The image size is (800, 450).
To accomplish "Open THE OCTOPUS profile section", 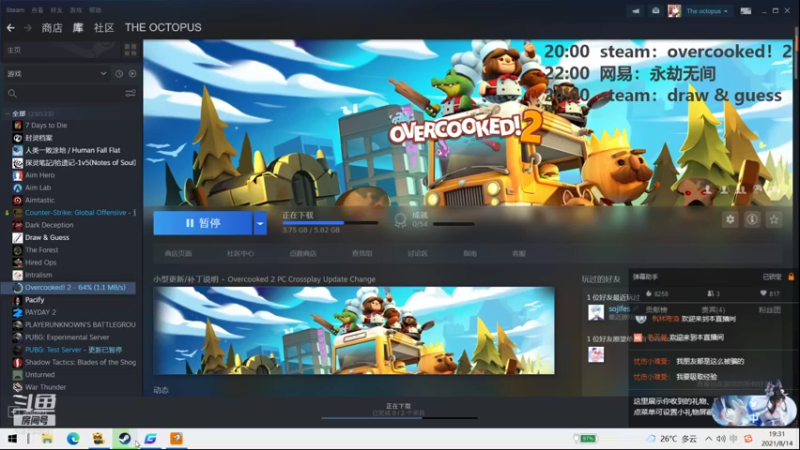I will 163,28.
